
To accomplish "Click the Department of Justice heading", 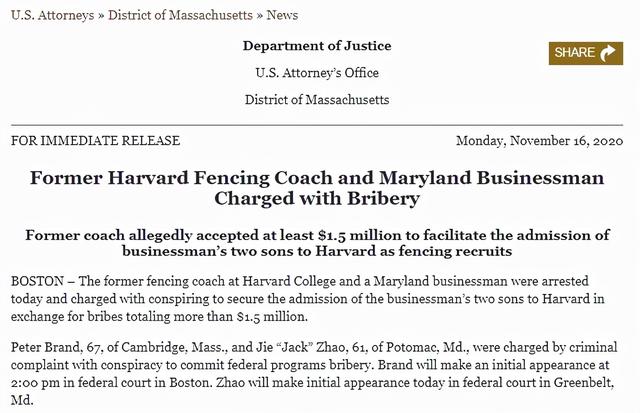I will (317, 46).
